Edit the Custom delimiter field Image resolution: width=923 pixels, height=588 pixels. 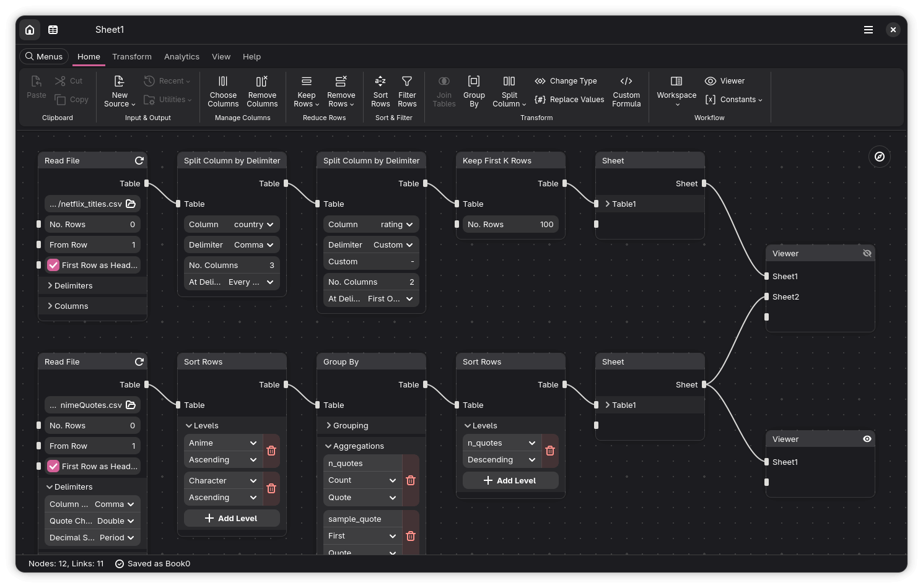(x=371, y=262)
